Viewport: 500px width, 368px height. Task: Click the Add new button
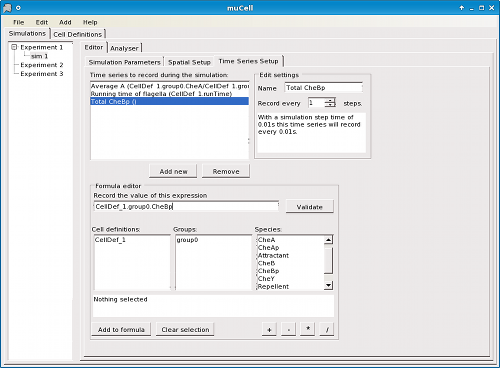click(x=173, y=171)
